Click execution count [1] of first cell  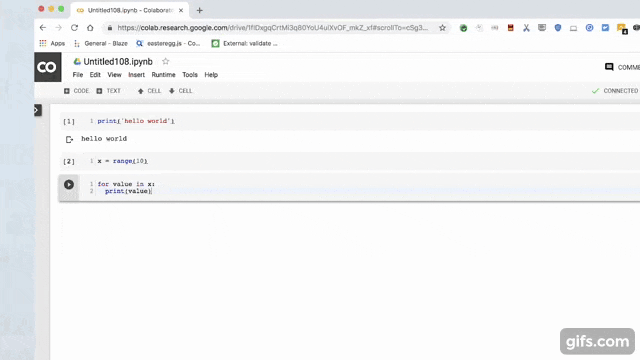tap(69, 121)
